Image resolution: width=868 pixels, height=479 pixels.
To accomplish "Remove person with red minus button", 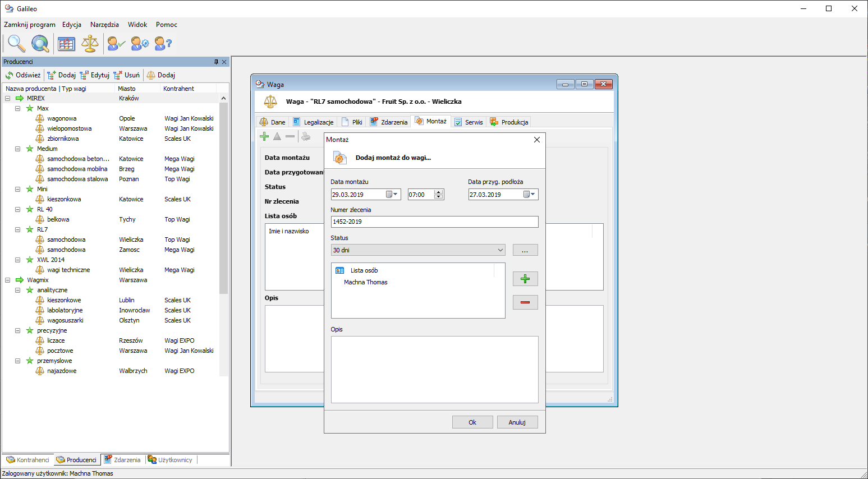I will point(525,302).
